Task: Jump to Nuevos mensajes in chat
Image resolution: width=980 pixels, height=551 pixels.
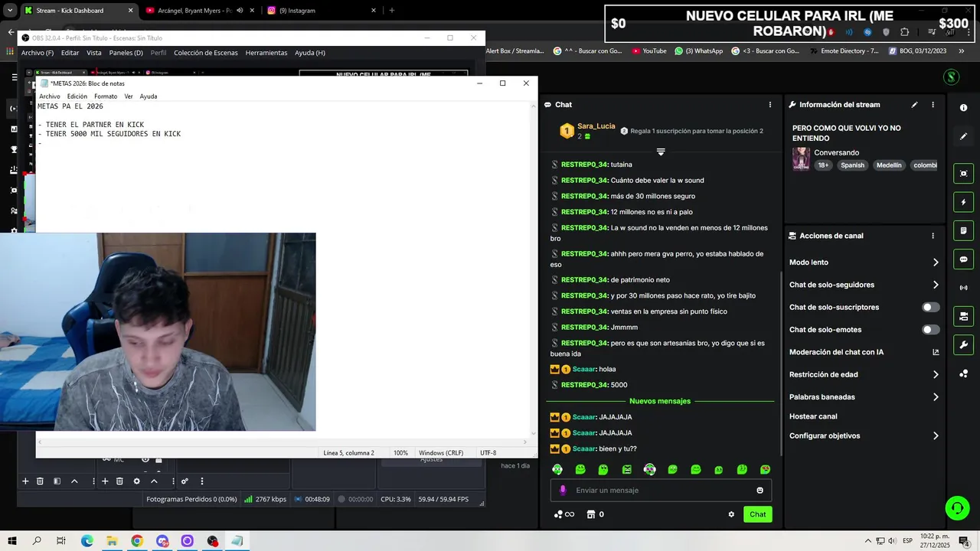Action: [x=660, y=401]
